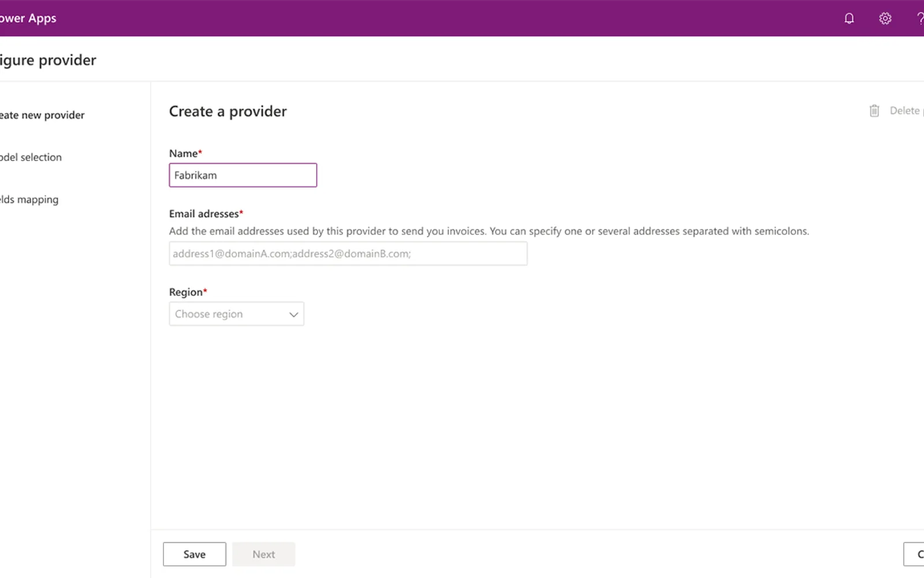924x578 pixels.
Task: Click the Create a provider heading
Action: point(228,112)
